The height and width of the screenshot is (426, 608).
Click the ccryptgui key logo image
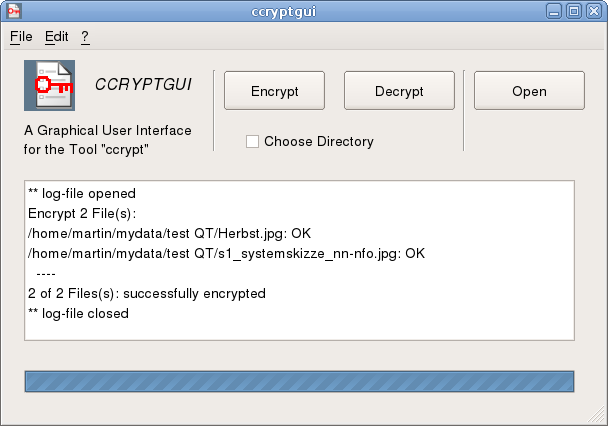49,85
